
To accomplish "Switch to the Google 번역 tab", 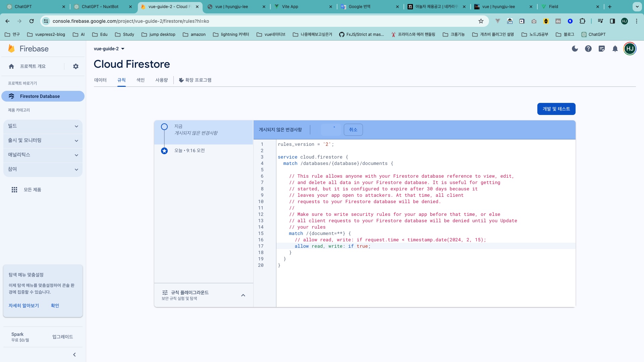I will (x=370, y=7).
